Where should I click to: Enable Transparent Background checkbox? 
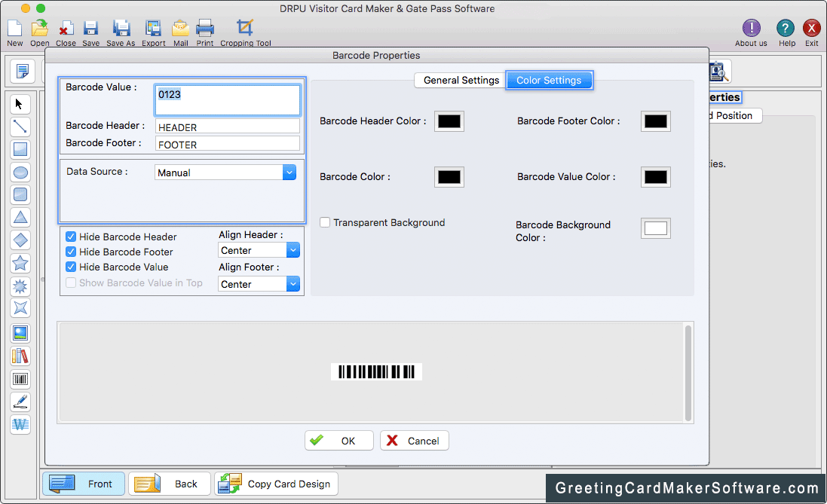[x=325, y=222]
